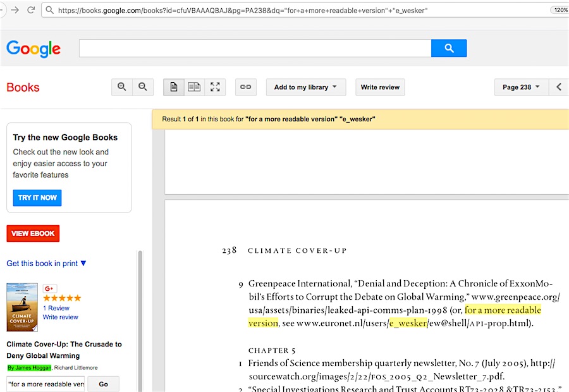Click the blue Google search button
Image resolution: width=569 pixels, height=392 pixels.
point(449,48)
